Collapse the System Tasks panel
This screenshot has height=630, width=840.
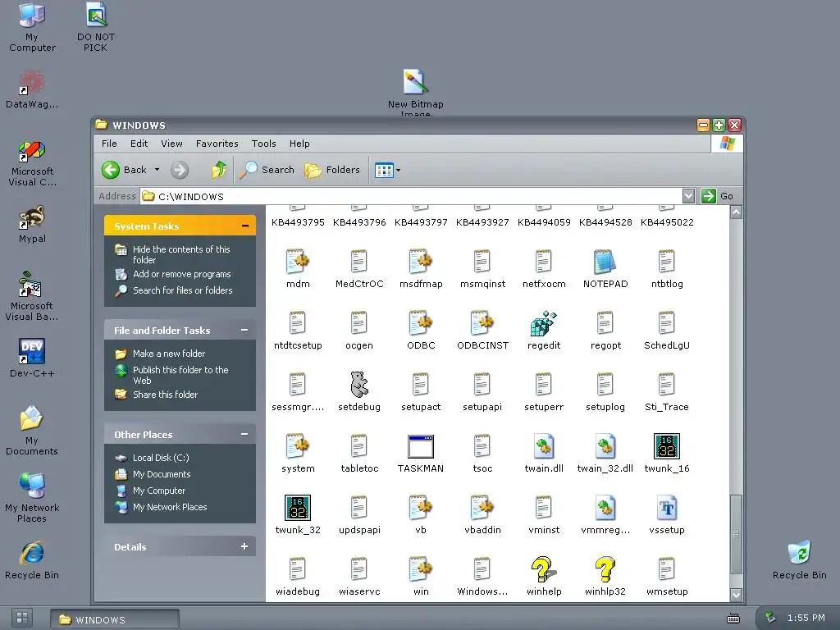[244, 226]
